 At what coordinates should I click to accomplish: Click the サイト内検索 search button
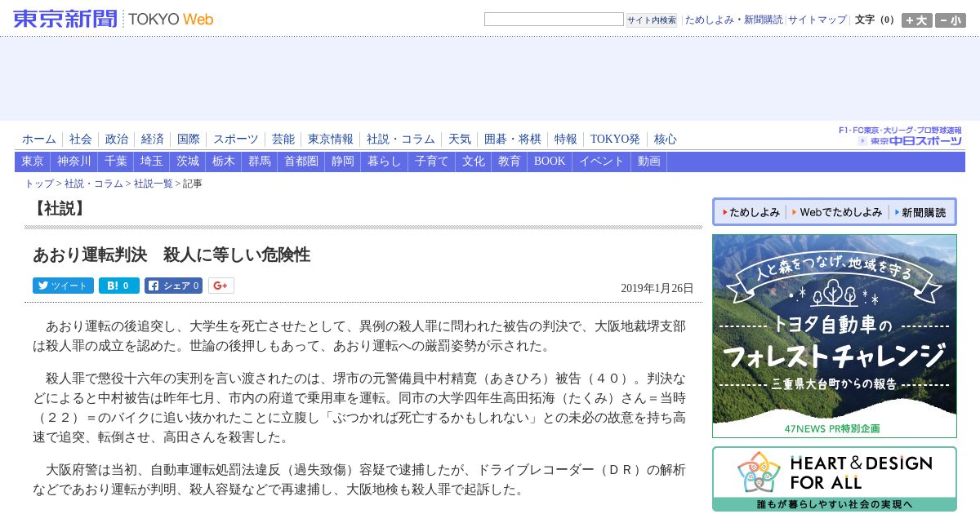click(x=652, y=20)
